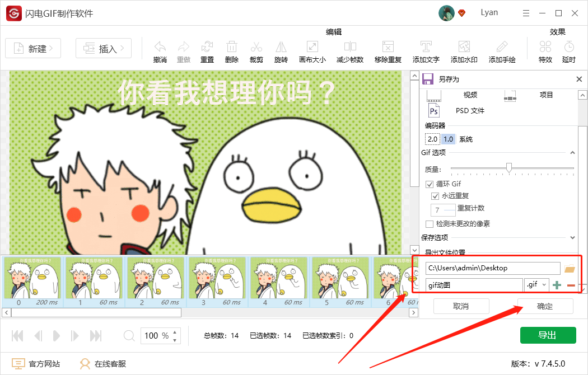The height and width of the screenshot is (375, 588).
Task: Click the file name field gif动图
Action: click(474, 285)
